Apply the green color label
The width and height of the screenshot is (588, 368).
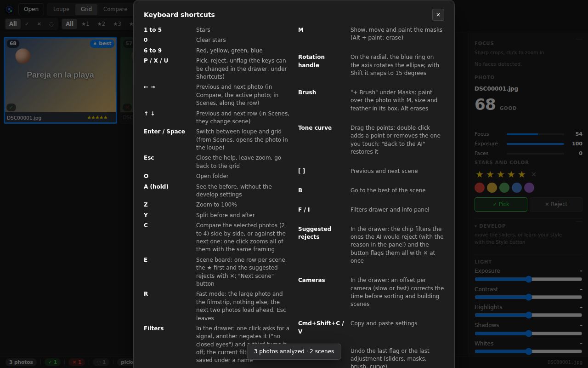click(x=504, y=188)
